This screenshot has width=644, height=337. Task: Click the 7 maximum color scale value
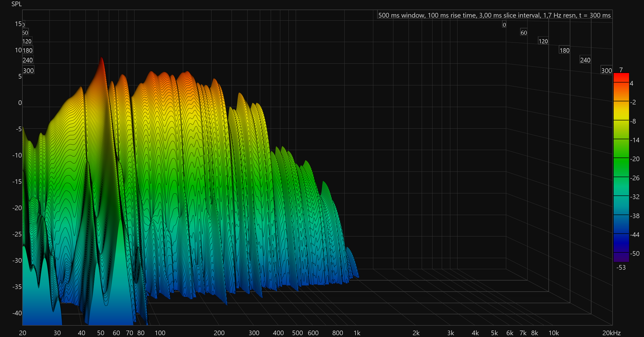(x=621, y=70)
